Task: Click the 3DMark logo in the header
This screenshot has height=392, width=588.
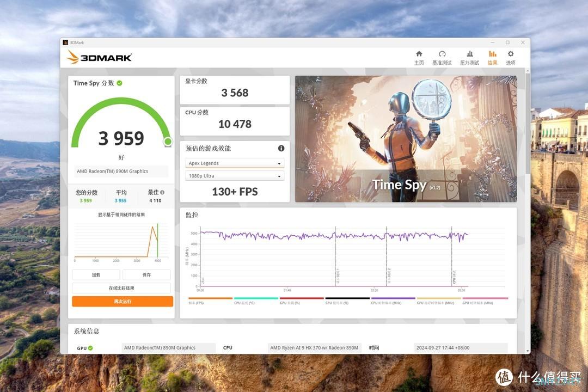Action: coord(100,57)
